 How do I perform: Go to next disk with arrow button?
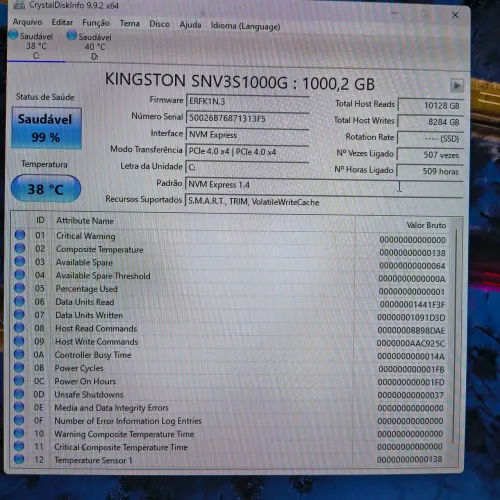click(457, 86)
